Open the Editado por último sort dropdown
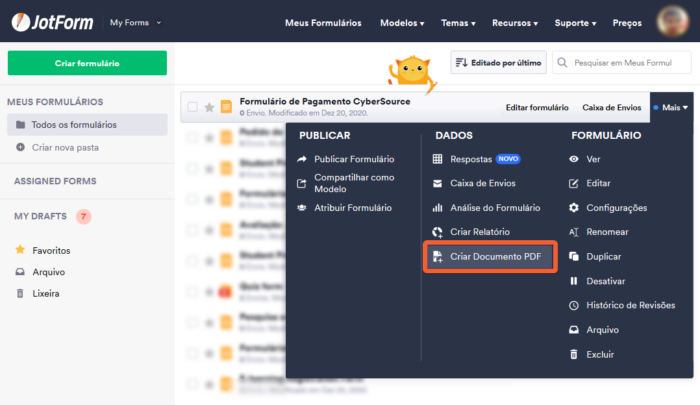 tap(498, 63)
